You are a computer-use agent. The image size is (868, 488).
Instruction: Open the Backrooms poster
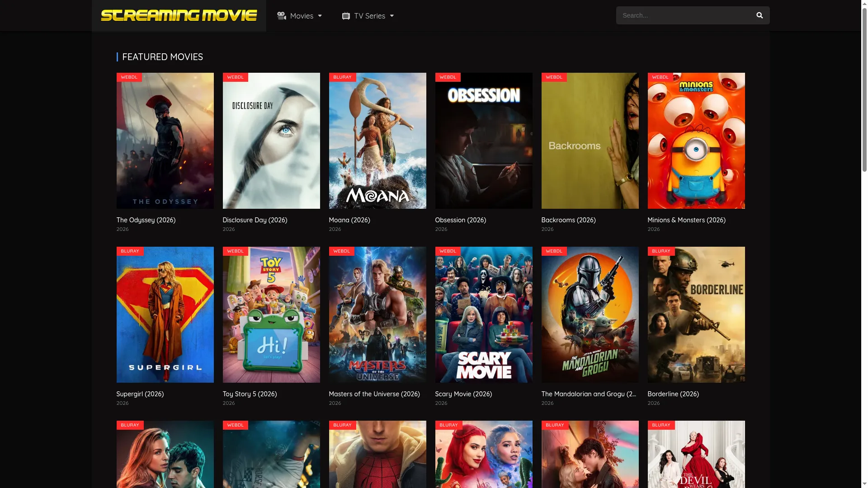click(x=590, y=141)
